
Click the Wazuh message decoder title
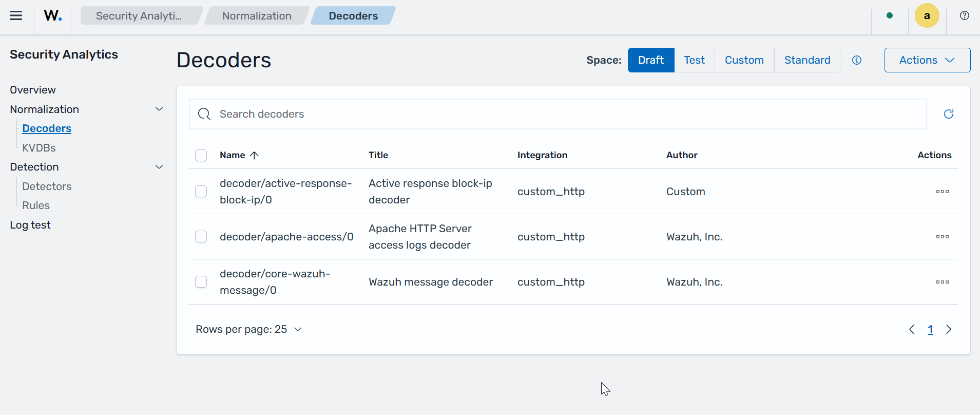(431, 282)
